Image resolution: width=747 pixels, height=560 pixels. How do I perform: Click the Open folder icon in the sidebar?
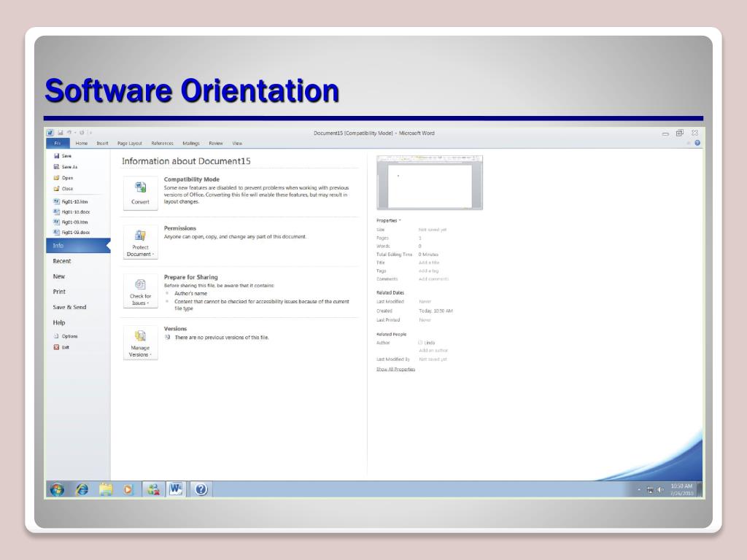click(57, 178)
